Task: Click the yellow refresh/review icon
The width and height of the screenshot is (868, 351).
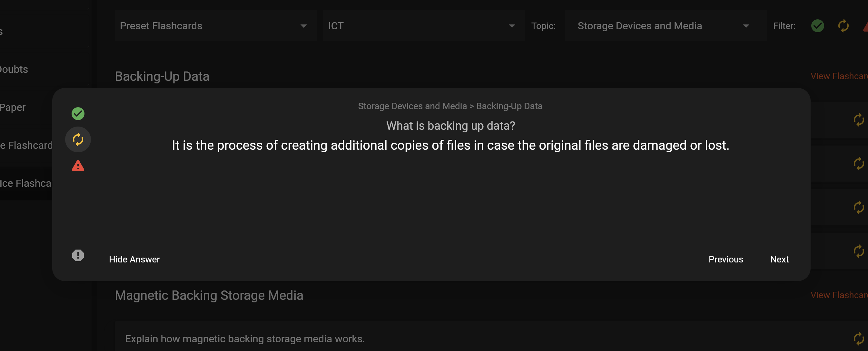Action: coord(78,139)
